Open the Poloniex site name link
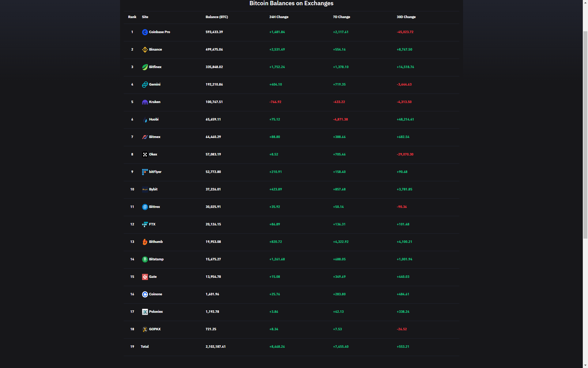This screenshot has width=588, height=368. 156,312
